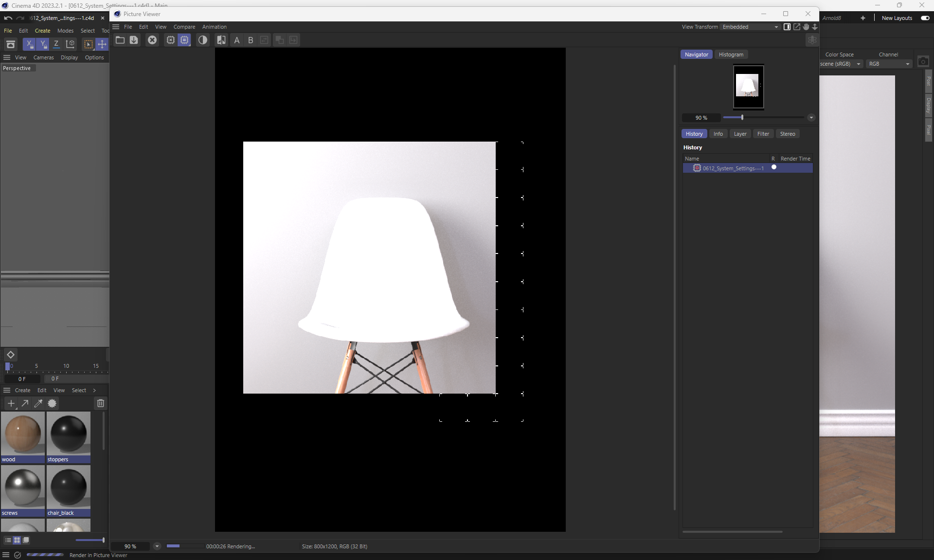Click the Open Image folder icon
This screenshot has height=560, width=934.
[120, 40]
